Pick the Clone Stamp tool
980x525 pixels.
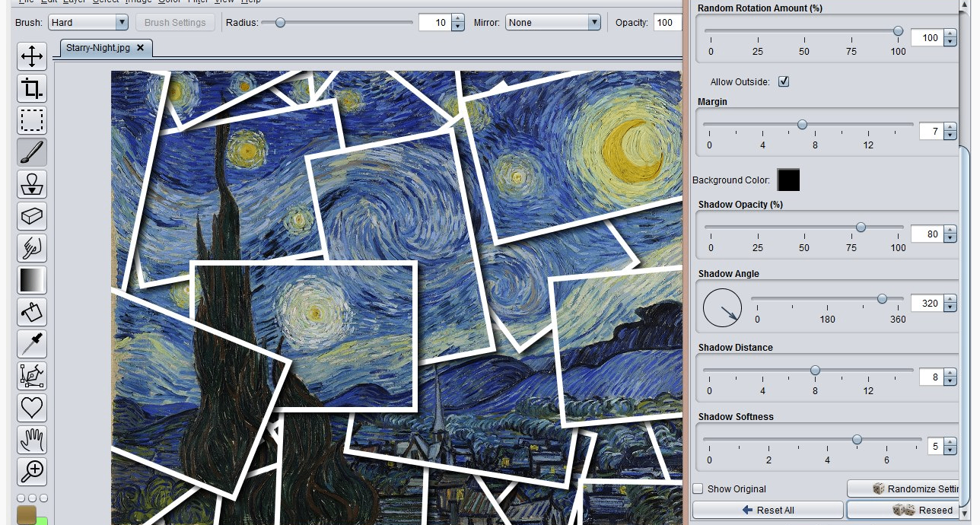32,184
